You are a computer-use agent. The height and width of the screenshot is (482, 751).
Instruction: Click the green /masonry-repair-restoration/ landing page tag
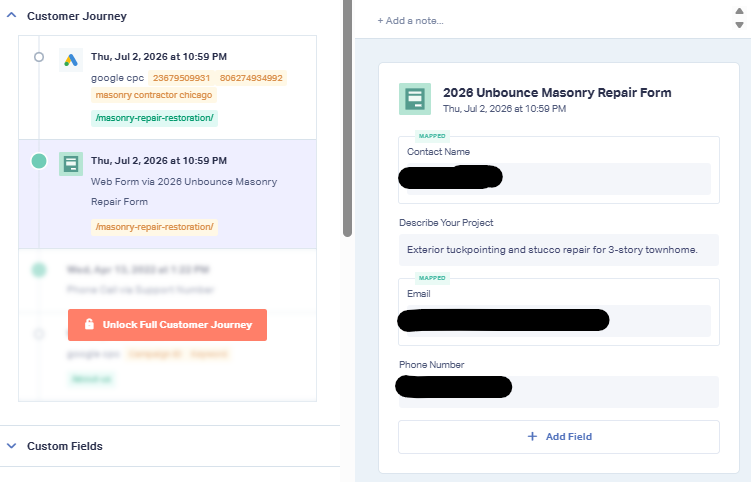(154, 118)
